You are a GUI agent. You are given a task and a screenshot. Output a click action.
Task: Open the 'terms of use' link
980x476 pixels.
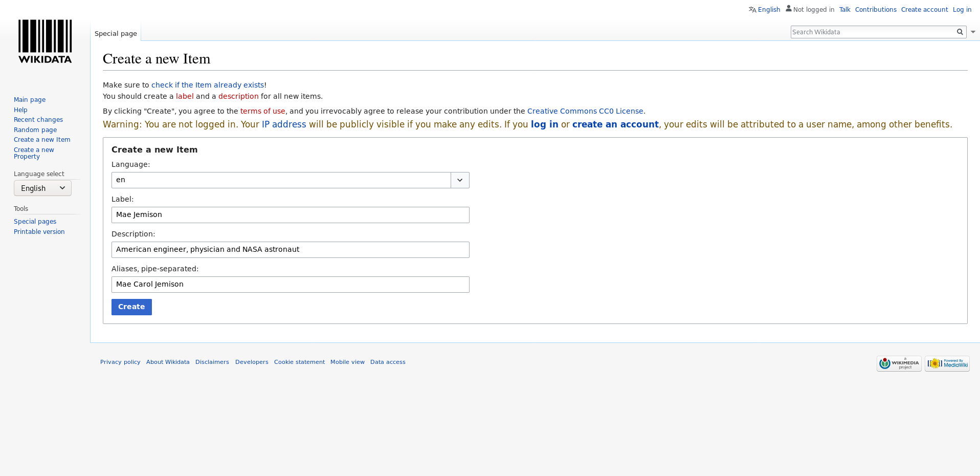(x=262, y=111)
